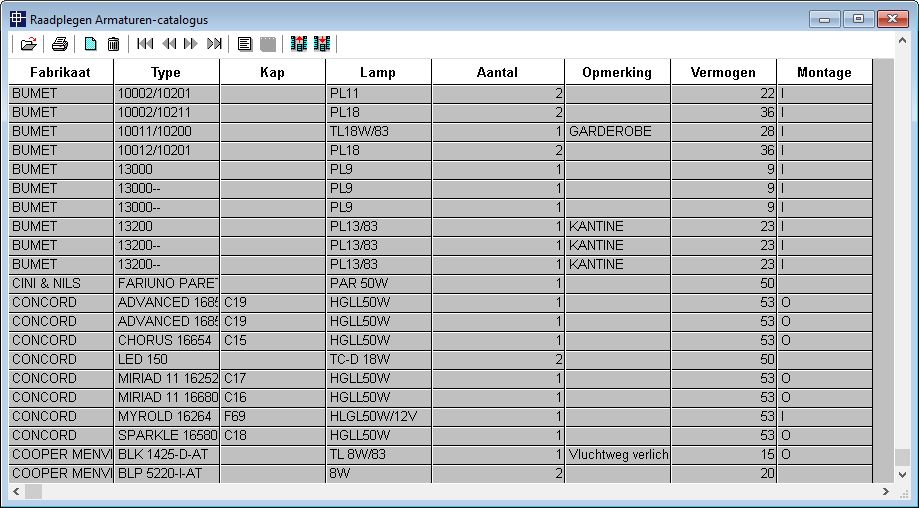Go to the next record
919x508 pixels.
pyautogui.click(x=190, y=44)
